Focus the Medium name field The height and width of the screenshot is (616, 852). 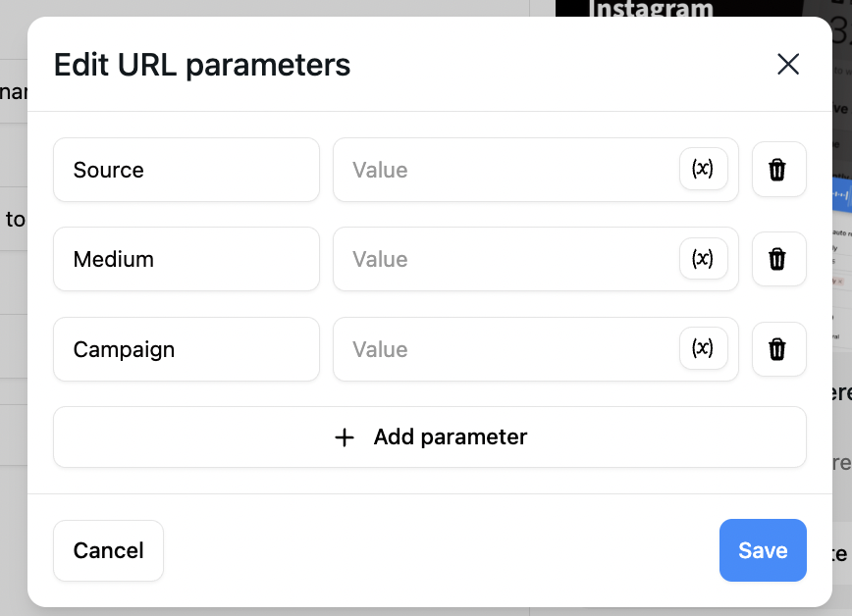[186, 259]
